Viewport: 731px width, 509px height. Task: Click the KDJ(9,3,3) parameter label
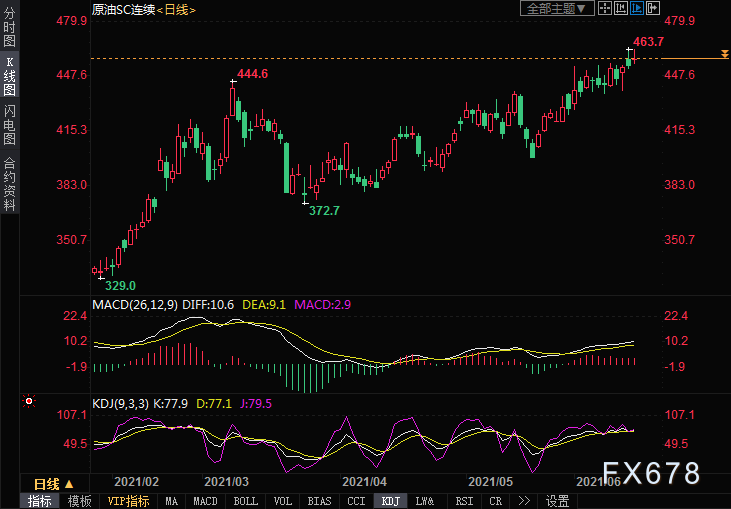pos(120,404)
